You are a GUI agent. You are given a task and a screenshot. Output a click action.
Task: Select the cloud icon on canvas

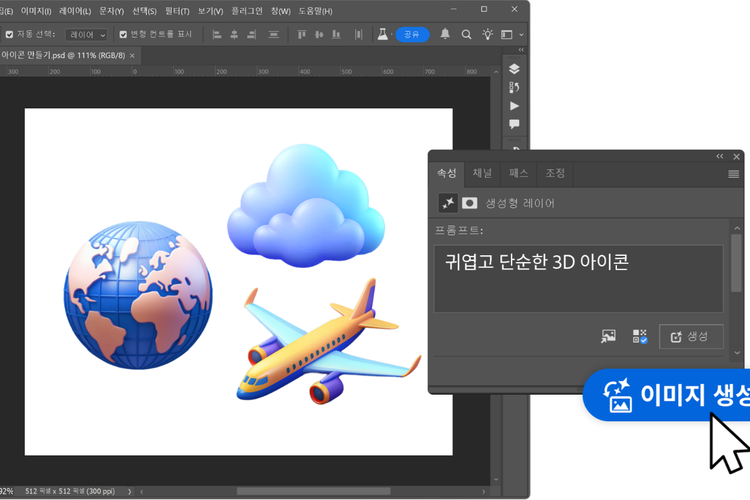pyautogui.click(x=306, y=206)
